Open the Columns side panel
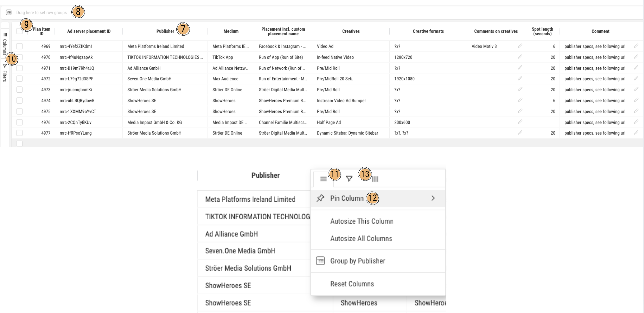The height and width of the screenshot is (313, 644). pos(5,44)
